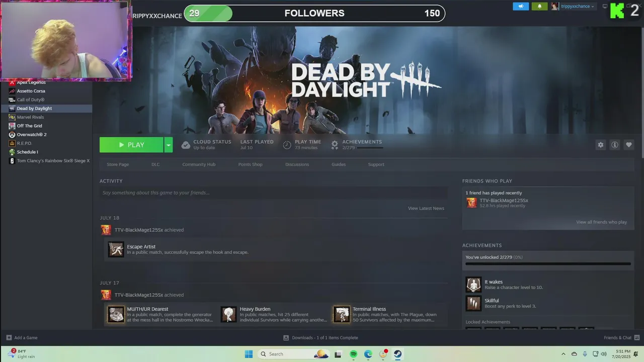Open the Support tab
Screen dimensions: 644x362
point(376,164)
